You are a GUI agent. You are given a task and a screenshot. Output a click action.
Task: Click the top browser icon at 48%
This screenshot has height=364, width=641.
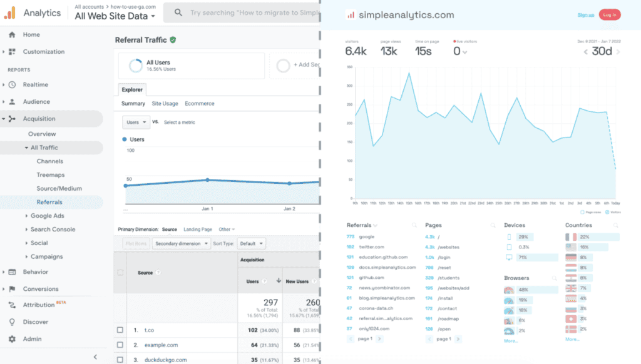(509, 290)
